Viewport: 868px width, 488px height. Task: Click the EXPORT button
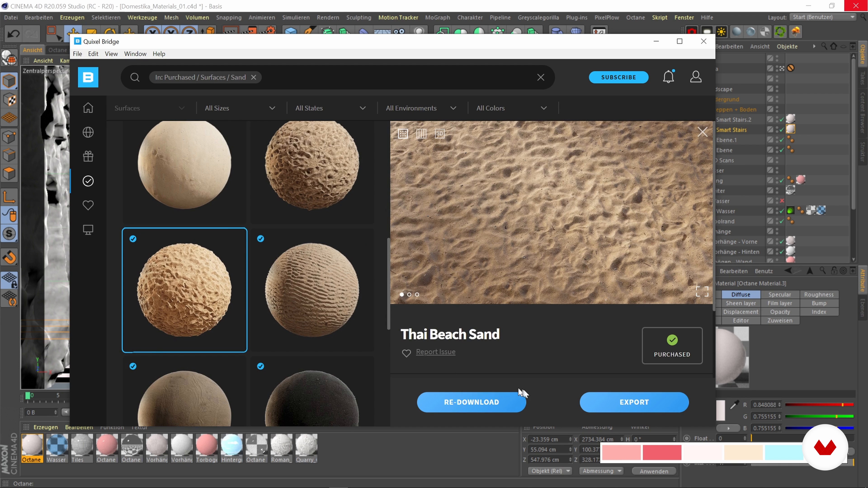pos(634,402)
